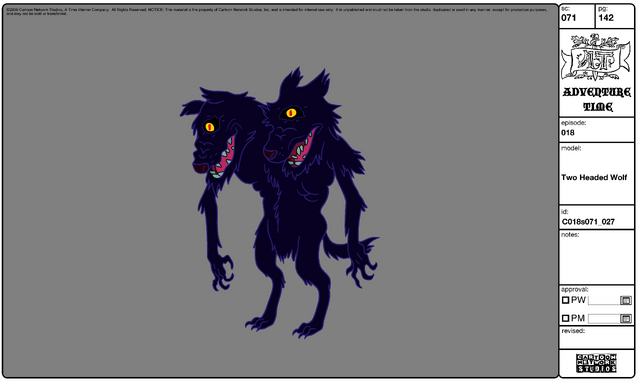Click the PW approval date field
Image resolution: width=640 pixels, height=383 pixels.
tap(604, 301)
